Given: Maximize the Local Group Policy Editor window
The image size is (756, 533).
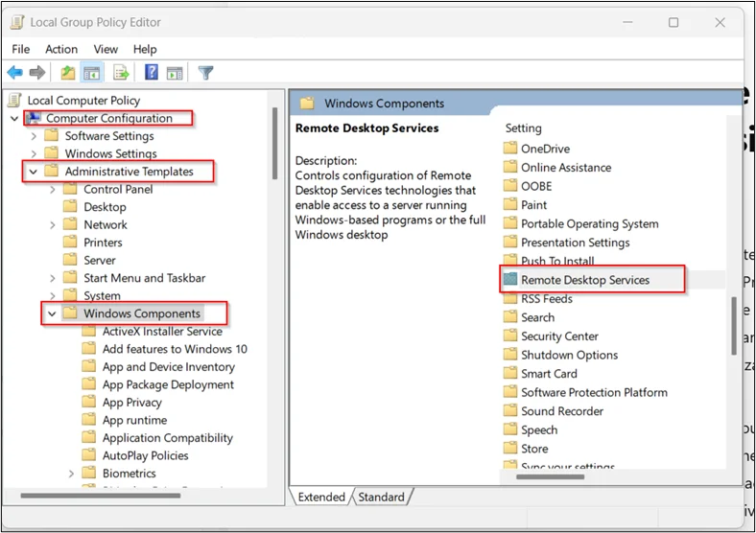Looking at the screenshot, I should tap(673, 22).
